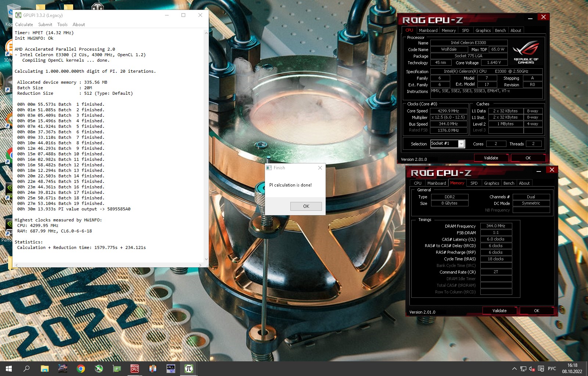Click the 'PI value output' result line
This screenshot has width=588, height=376.
[x=74, y=209]
